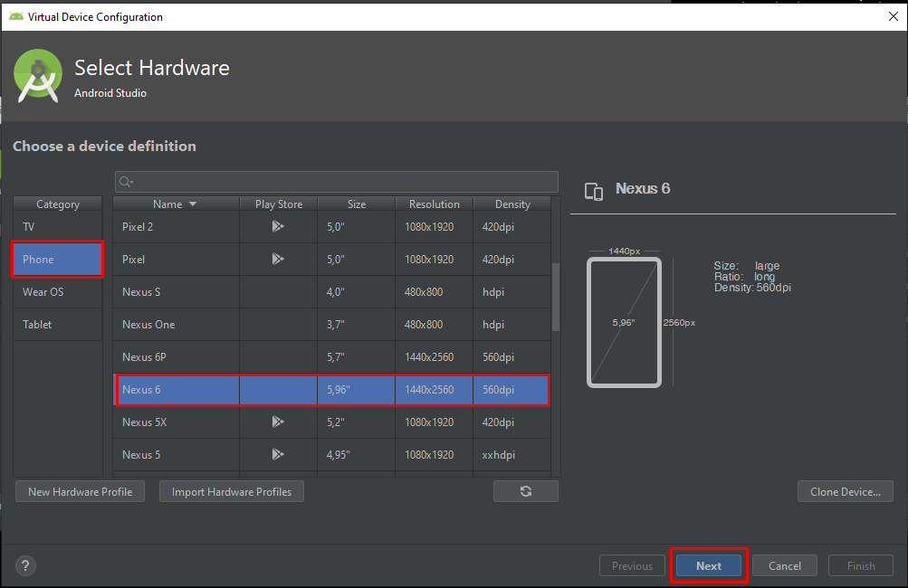
Task: Click the Play Store icon for Pixel 2
Action: [x=278, y=227]
